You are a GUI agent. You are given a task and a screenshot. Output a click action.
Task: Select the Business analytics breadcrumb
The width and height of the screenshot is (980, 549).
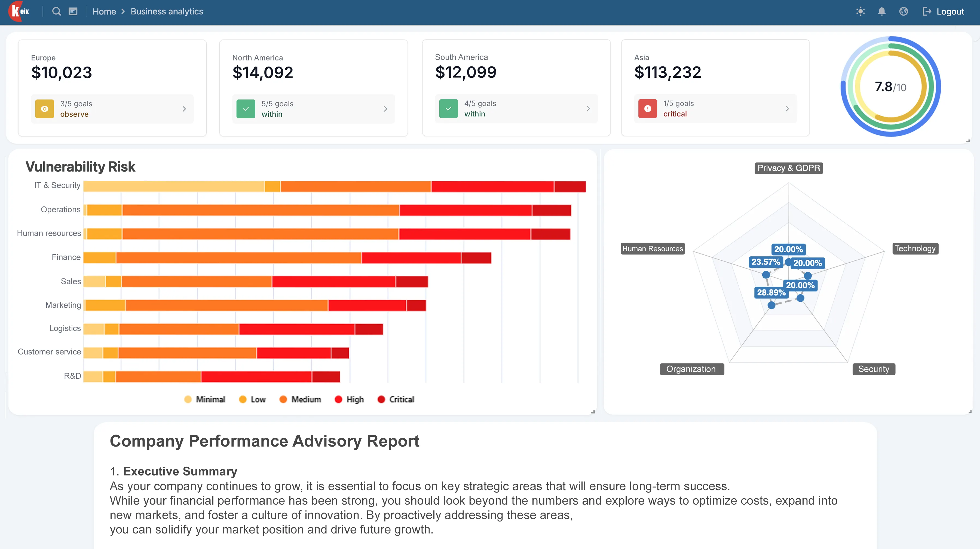(x=167, y=11)
